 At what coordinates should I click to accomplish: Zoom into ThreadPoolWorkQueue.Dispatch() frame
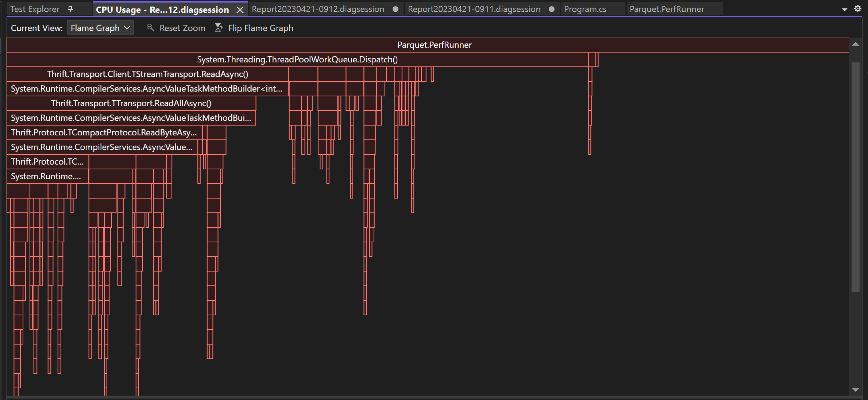click(x=297, y=59)
